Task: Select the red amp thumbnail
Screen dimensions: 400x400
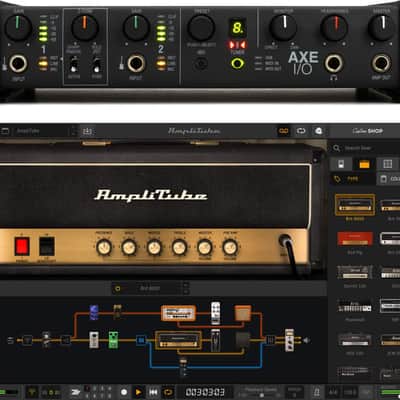Action: (355, 238)
